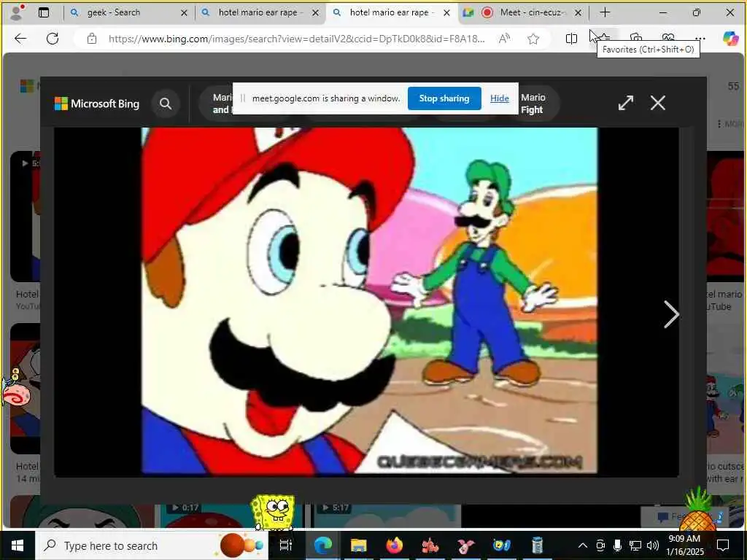747x560 pixels.
Task: Switch to the 'geek - Search' tab
Action: tap(114, 12)
